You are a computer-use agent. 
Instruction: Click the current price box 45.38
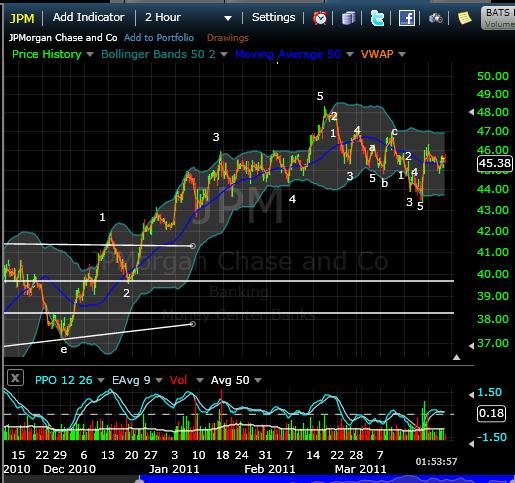click(x=495, y=163)
